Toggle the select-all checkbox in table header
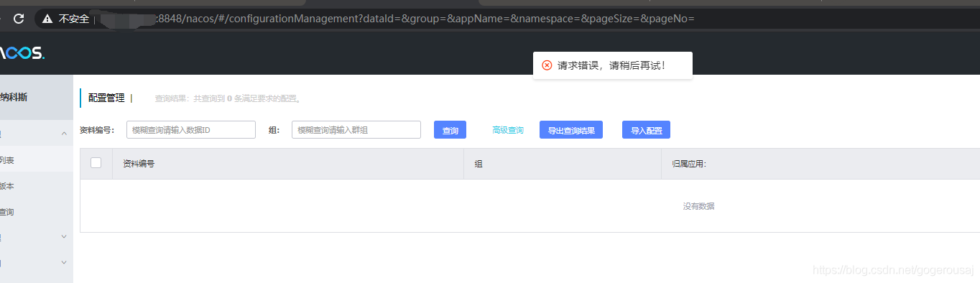 [96, 163]
